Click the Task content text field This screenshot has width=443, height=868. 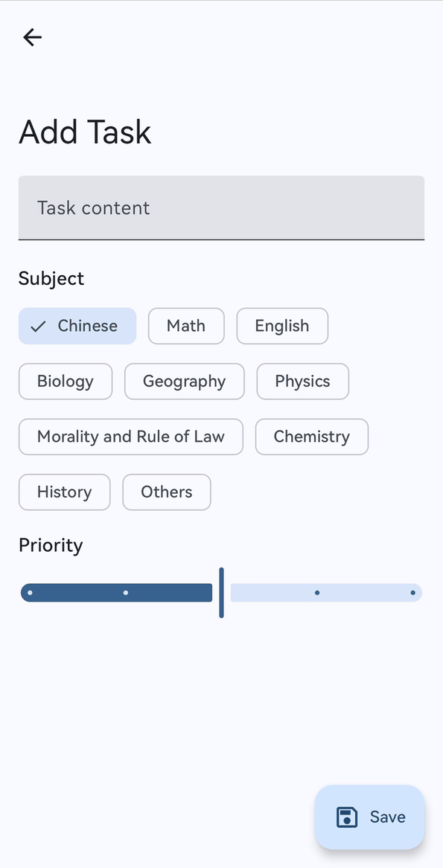221,208
